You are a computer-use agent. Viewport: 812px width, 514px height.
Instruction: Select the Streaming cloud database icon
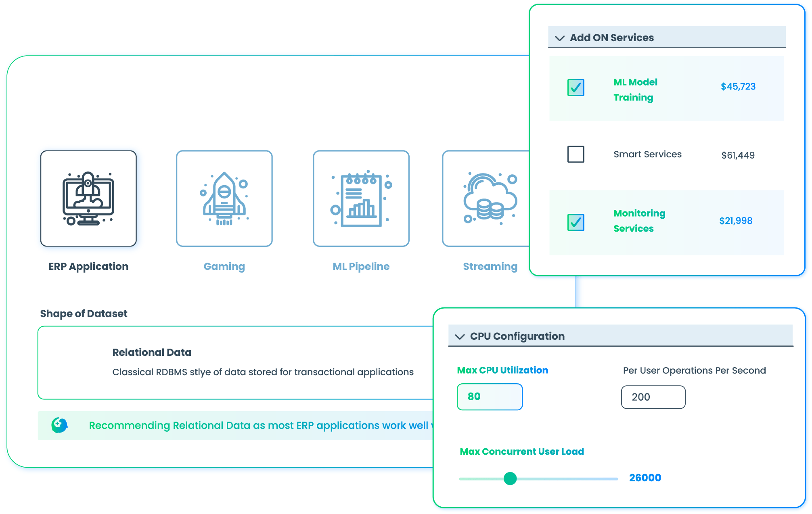(490, 198)
